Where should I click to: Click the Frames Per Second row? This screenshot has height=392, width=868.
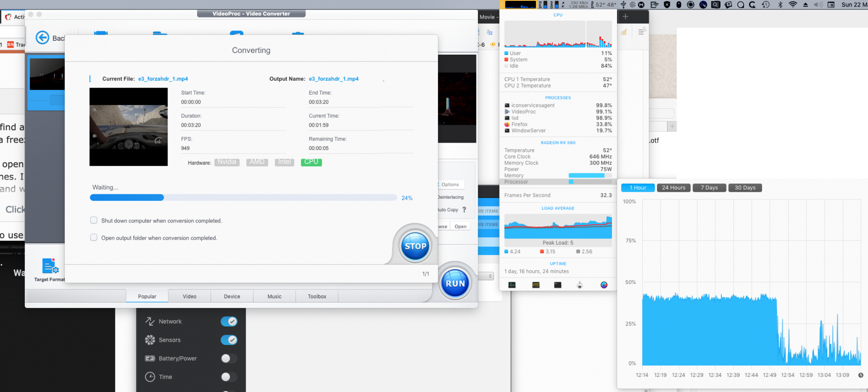tap(558, 195)
